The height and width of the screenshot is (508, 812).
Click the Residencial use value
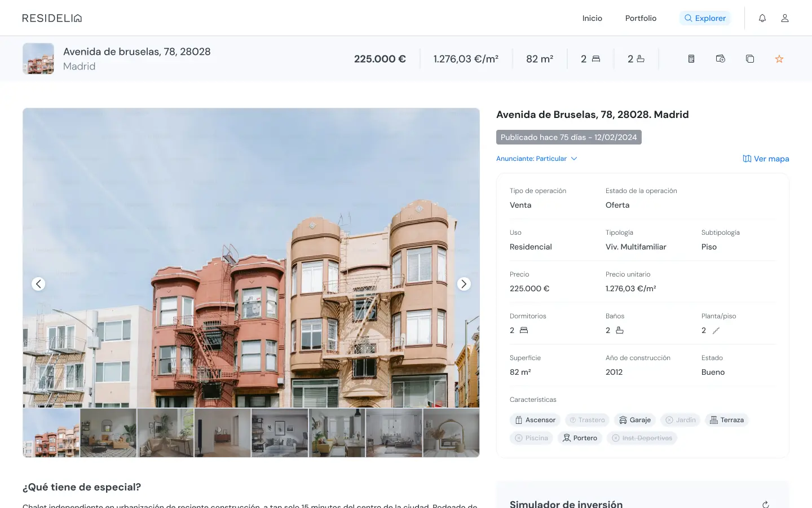(x=531, y=247)
